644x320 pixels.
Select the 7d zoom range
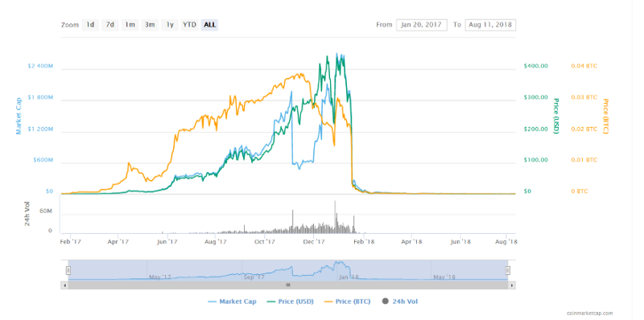pos(109,25)
